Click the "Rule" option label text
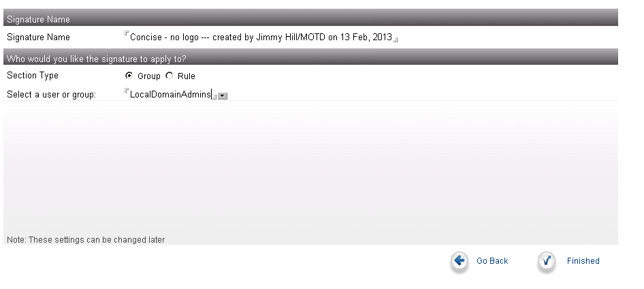Viewport: 644px width, 289px height. coord(186,76)
